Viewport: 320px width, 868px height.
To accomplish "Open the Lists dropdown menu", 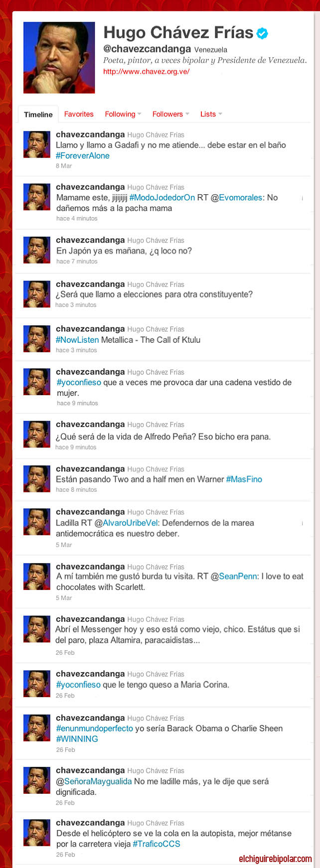I will coord(211,114).
